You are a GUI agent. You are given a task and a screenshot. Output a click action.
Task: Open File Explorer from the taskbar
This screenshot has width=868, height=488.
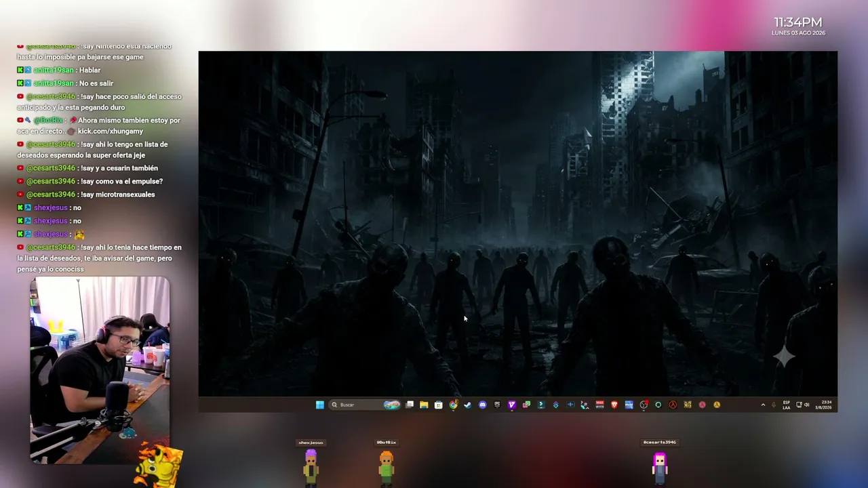click(x=424, y=405)
